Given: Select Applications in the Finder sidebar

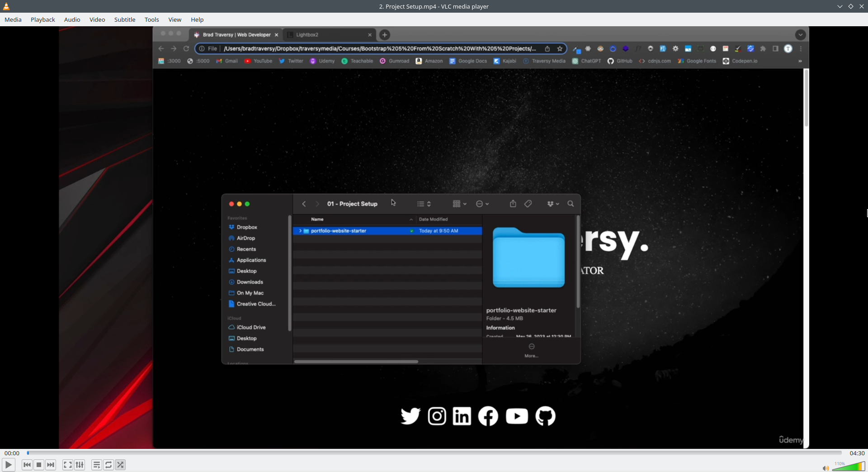Looking at the screenshot, I should tap(251, 260).
